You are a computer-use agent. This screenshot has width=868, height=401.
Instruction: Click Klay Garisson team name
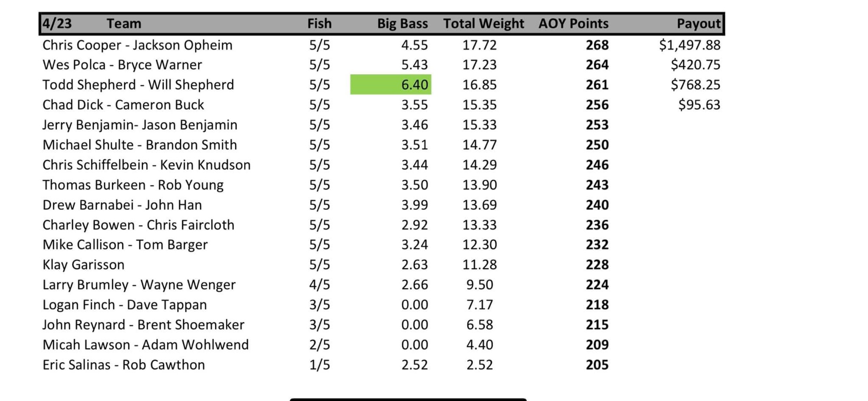[x=83, y=265]
